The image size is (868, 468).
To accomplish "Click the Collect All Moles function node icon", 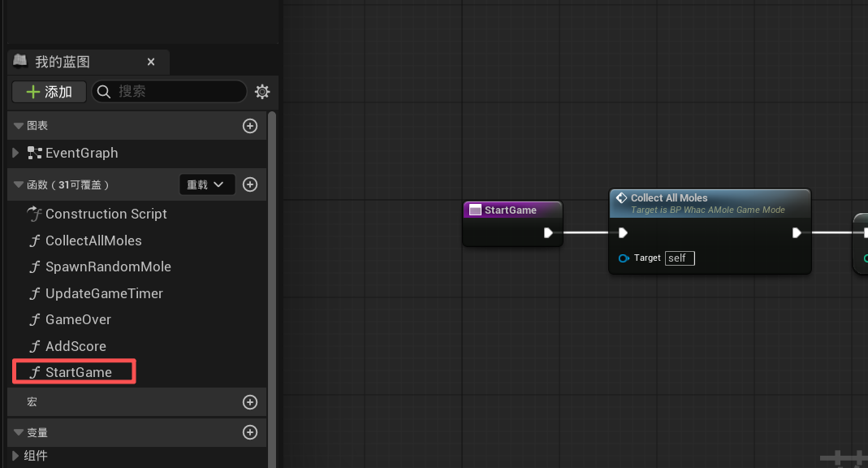I will coord(622,197).
